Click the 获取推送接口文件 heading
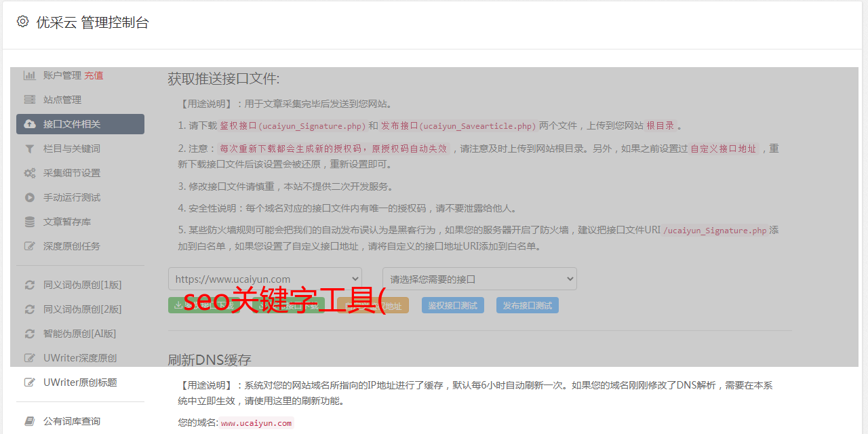The height and width of the screenshot is (434, 868). click(224, 79)
